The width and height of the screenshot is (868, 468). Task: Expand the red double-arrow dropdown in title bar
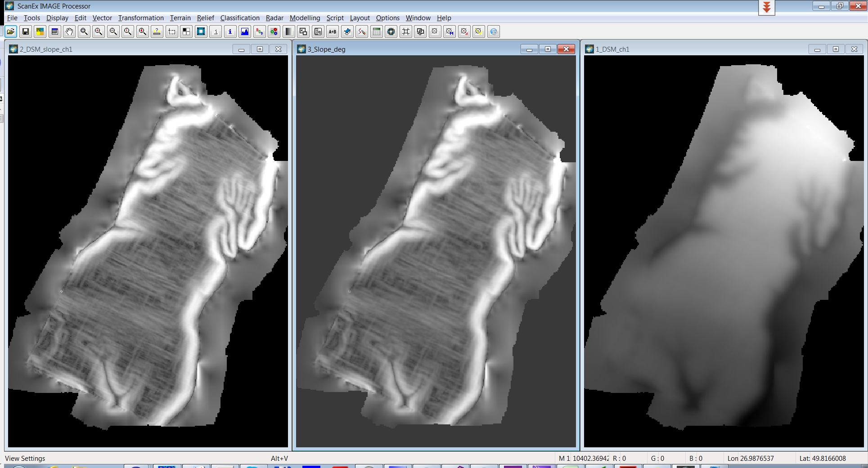point(766,8)
